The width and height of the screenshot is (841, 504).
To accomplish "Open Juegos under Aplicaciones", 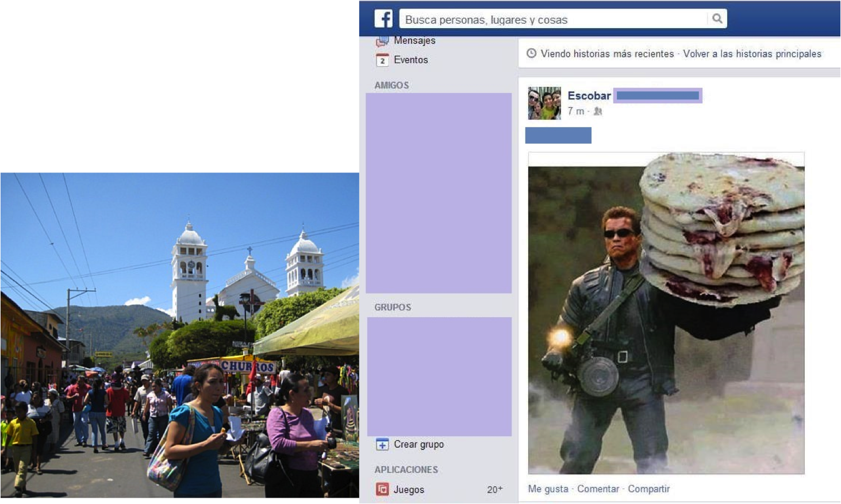I will (409, 490).
